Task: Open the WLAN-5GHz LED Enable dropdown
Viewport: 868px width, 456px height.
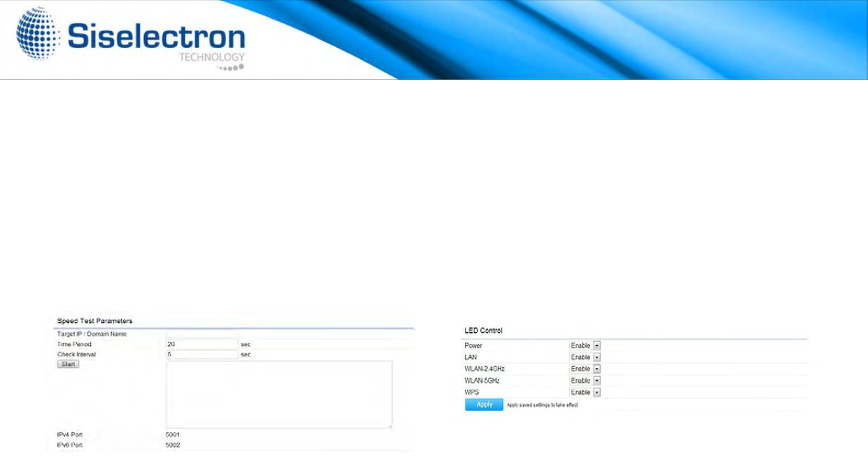Action: [x=585, y=380]
